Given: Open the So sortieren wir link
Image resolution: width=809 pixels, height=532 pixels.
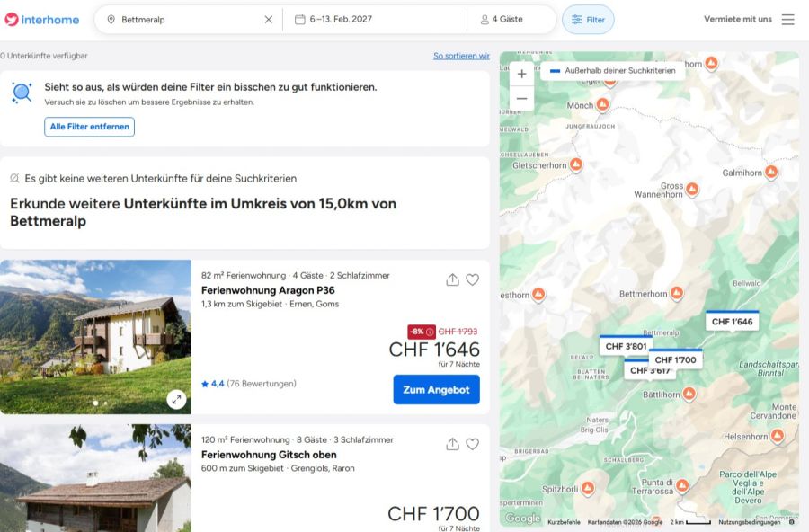Looking at the screenshot, I should [461, 56].
